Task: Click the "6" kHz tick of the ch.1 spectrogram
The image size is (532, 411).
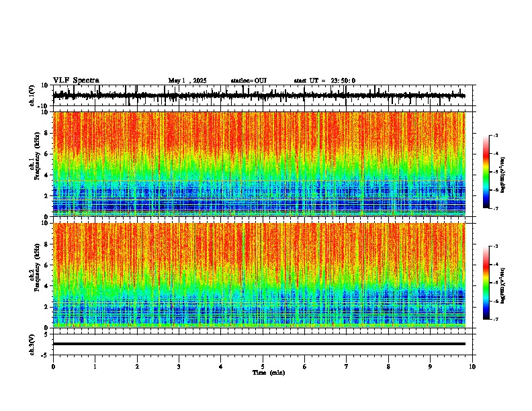Action: [47, 154]
